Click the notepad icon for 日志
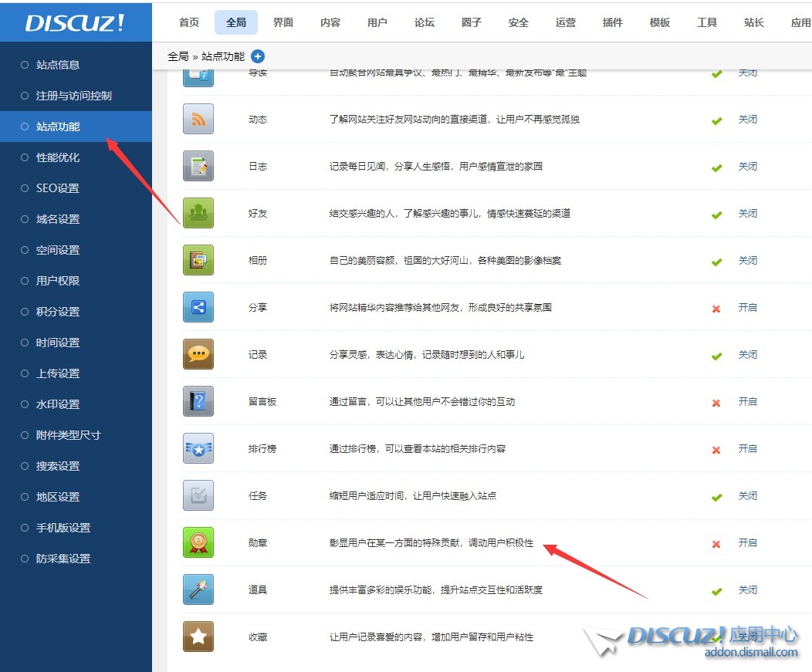Screen dimensions: 812x672 click(x=198, y=167)
